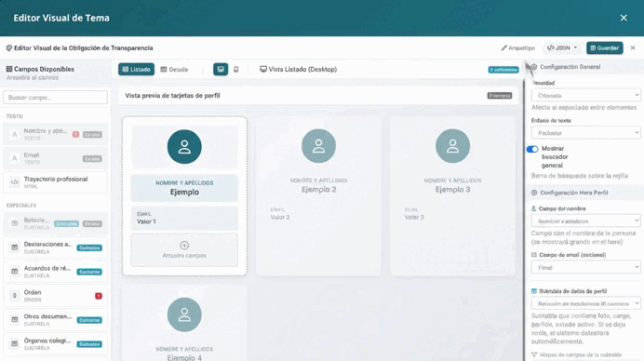Close the inner editor with small X

pyautogui.click(x=633, y=48)
